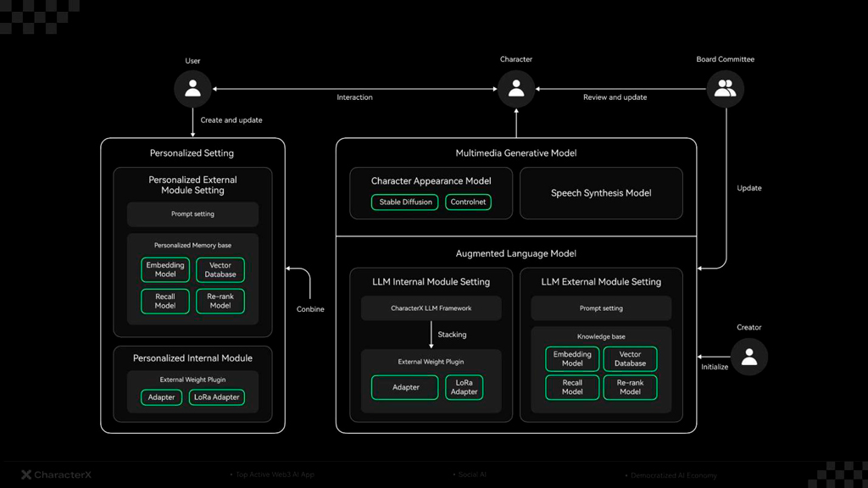This screenshot has width=868, height=488.
Task: Click the Personalized External Module Setting heading
Action: [192, 185]
